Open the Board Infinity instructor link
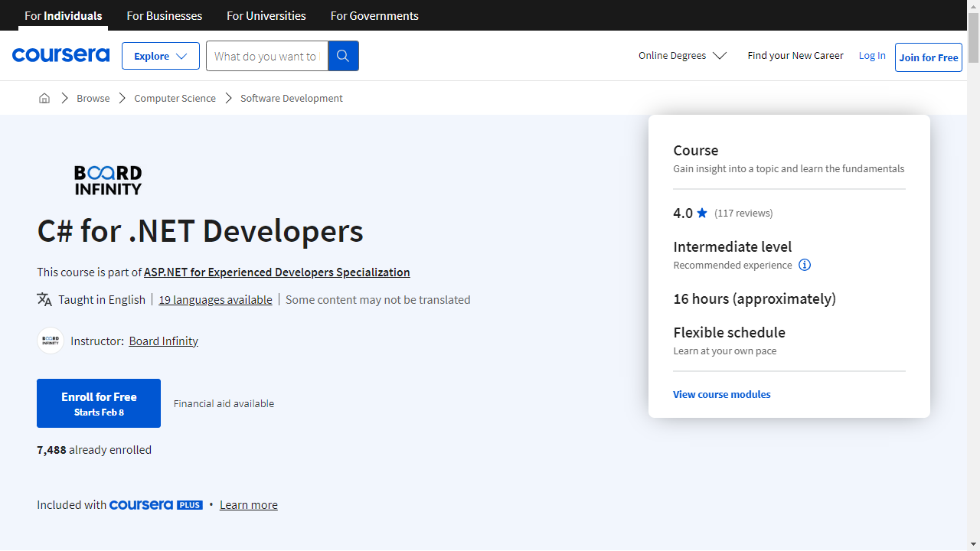Screen dimensions: 980x551 click(164, 341)
